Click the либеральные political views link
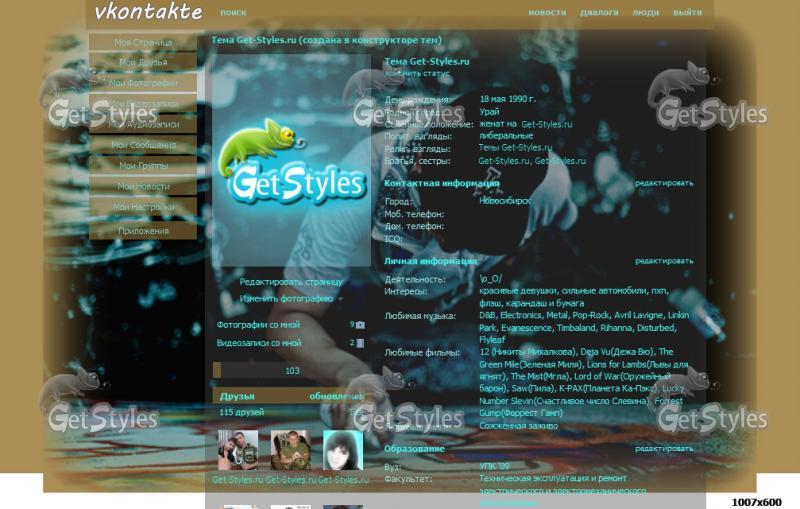This screenshot has width=800, height=509. pyautogui.click(x=506, y=136)
